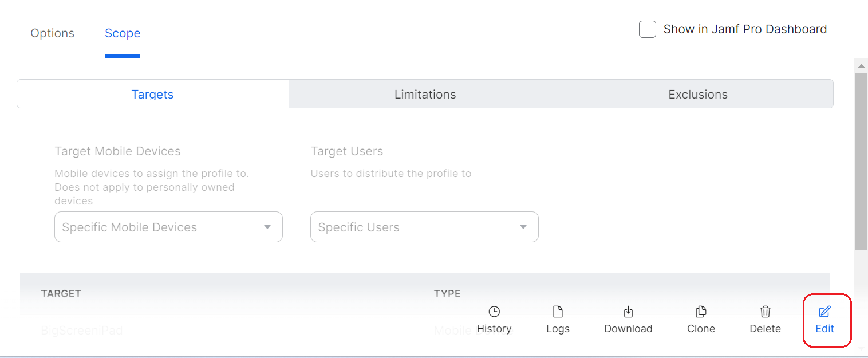Click the History clock icon

(494, 312)
